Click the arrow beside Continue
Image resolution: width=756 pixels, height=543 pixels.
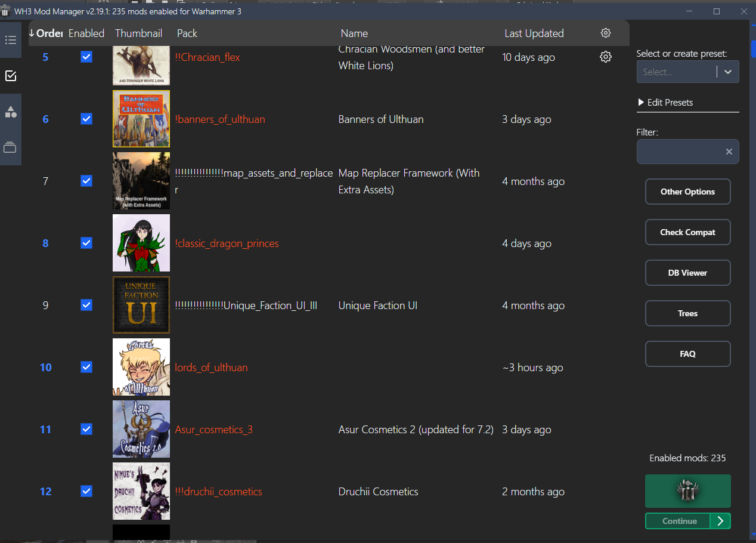pos(720,521)
